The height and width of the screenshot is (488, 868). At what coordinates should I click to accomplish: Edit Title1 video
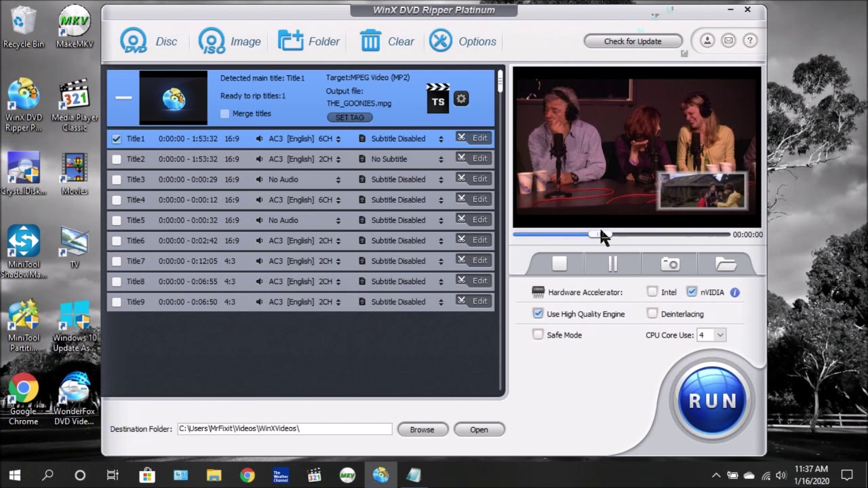tap(473, 138)
